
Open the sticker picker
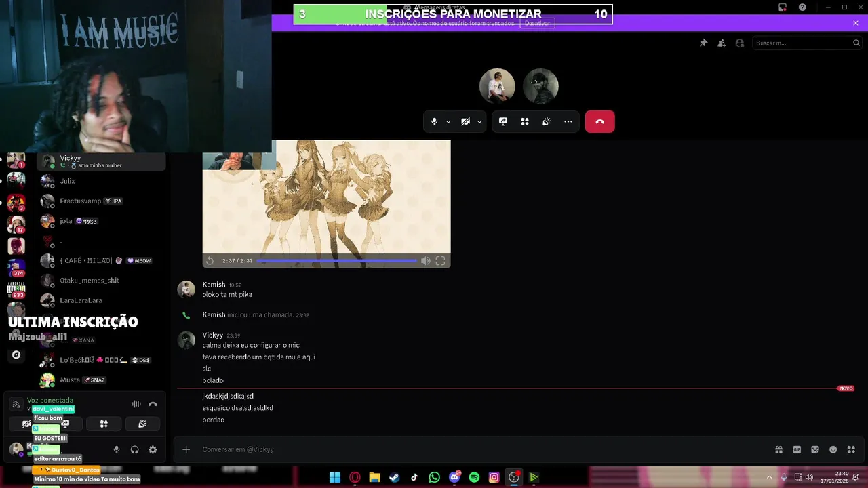(x=815, y=449)
